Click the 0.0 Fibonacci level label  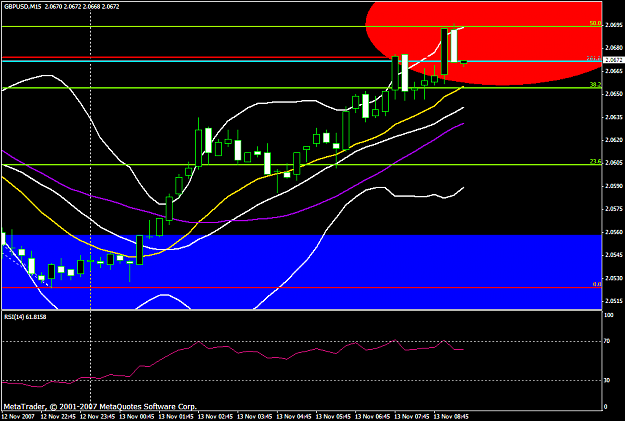(x=597, y=284)
